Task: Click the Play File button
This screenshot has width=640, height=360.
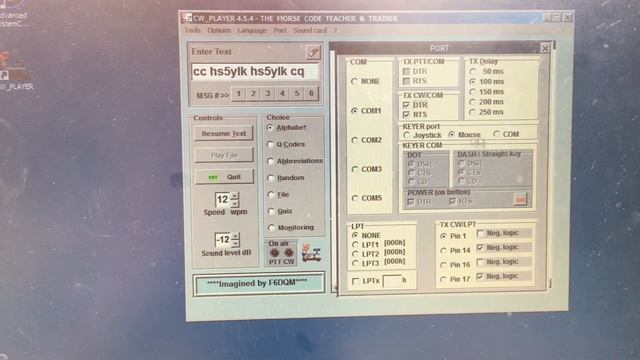Action: [x=224, y=155]
